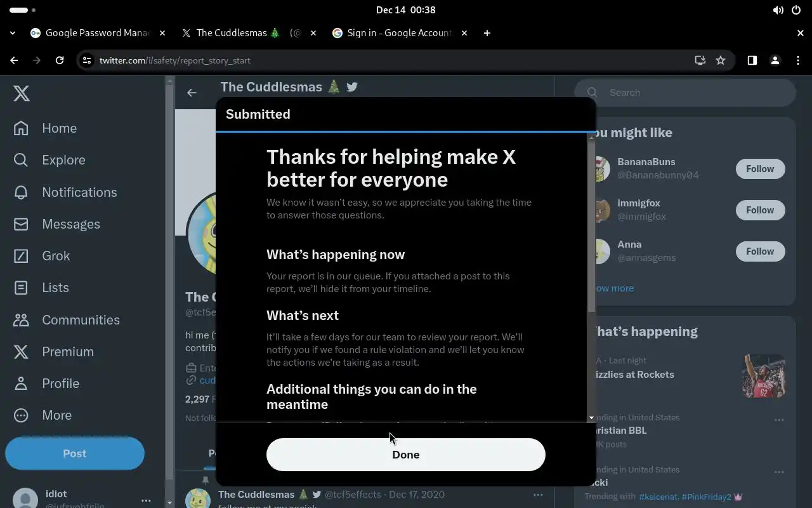Open the Chrome three-dot menu
Viewport: 812px width, 508px height.
[798, 60]
